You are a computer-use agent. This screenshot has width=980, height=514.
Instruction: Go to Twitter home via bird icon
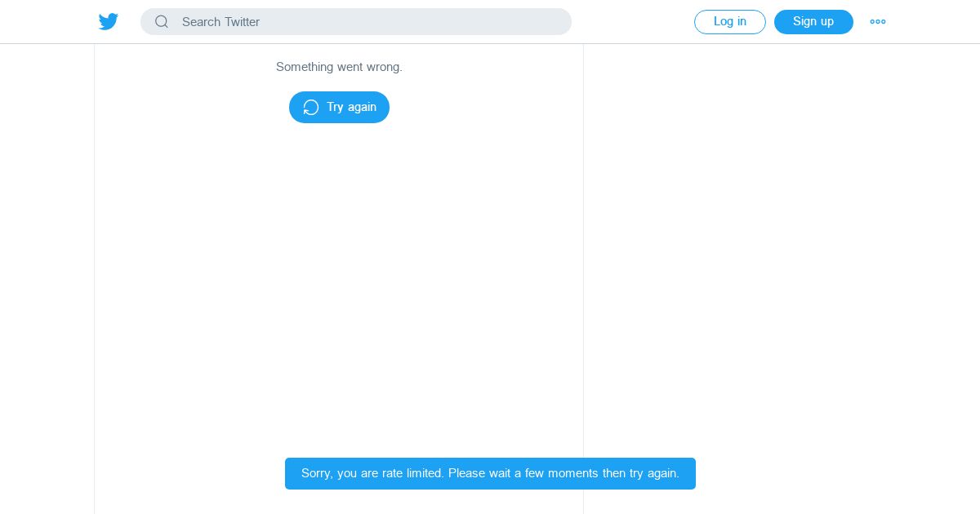(x=109, y=22)
